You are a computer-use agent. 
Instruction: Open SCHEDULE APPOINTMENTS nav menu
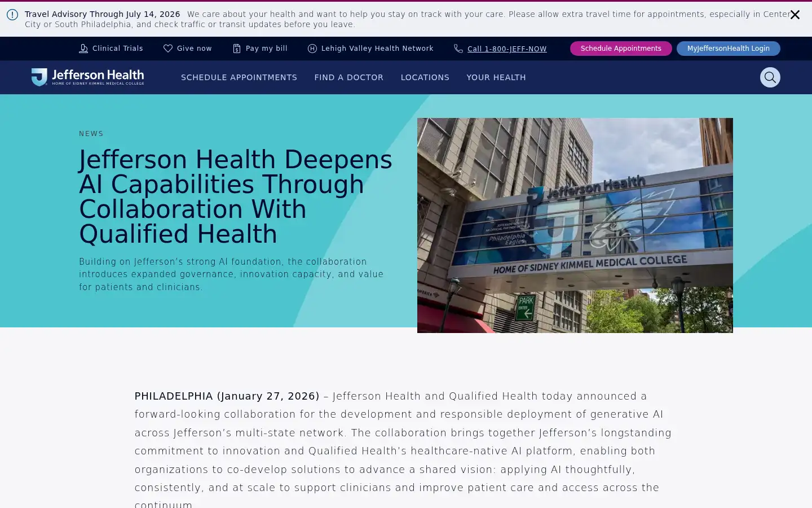click(239, 77)
